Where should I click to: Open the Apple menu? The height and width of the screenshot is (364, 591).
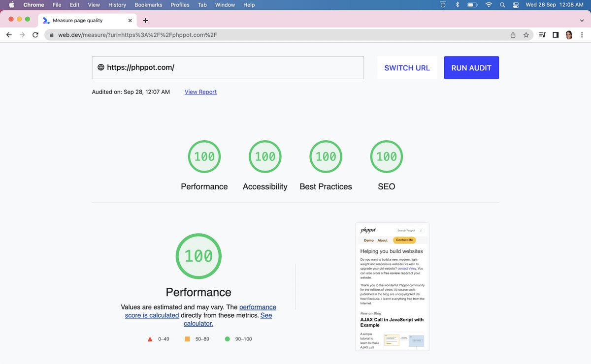pyautogui.click(x=12, y=5)
